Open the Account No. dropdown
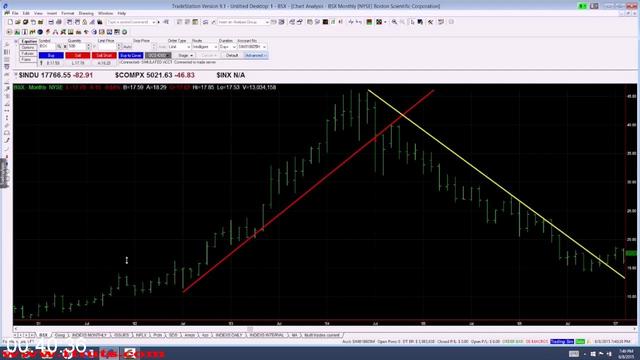This screenshot has width=640, height=360. pyautogui.click(x=252, y=47)
